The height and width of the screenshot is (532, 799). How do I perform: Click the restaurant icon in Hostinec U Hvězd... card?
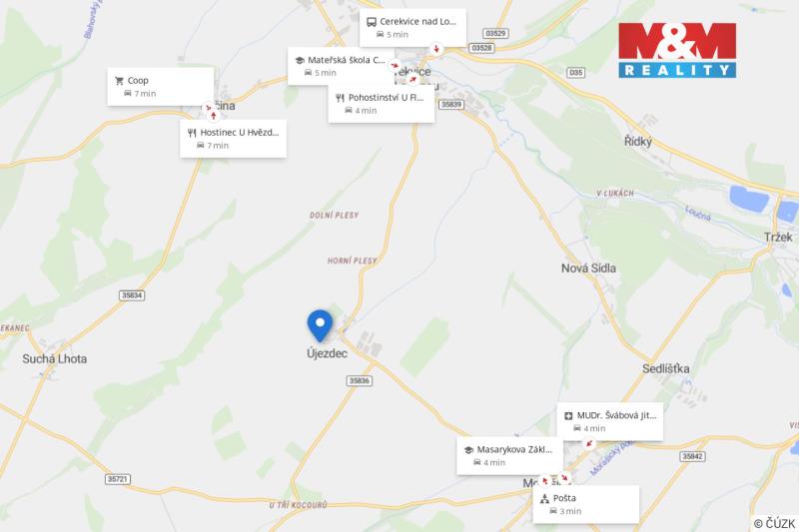coord(192,133)
